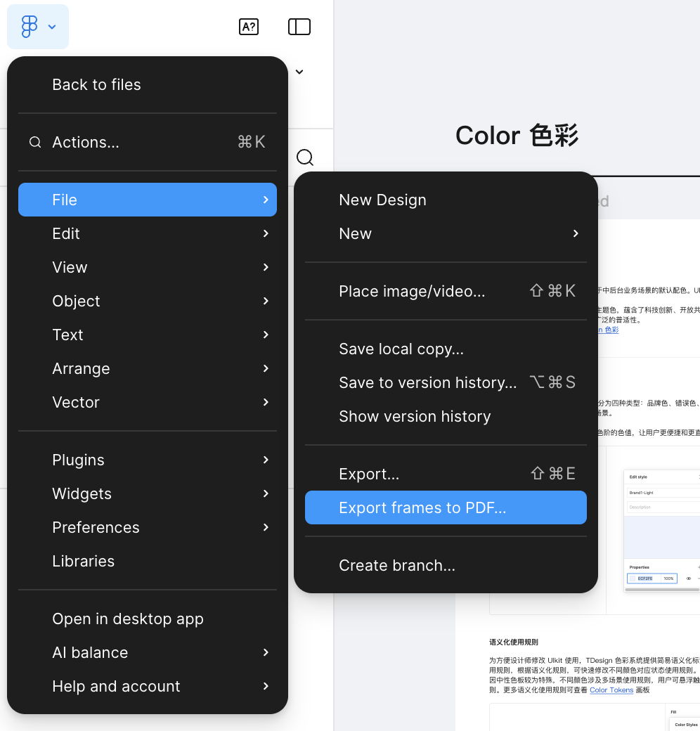
Task: Open the missing fonts A? icon
Action: 249,27
